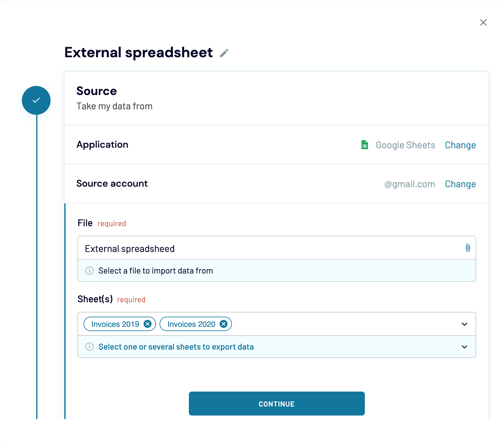Remove the Invoices 2020 sheet chip
The width and height of the screenshot is (504, 441).
[x=224, y=324]
